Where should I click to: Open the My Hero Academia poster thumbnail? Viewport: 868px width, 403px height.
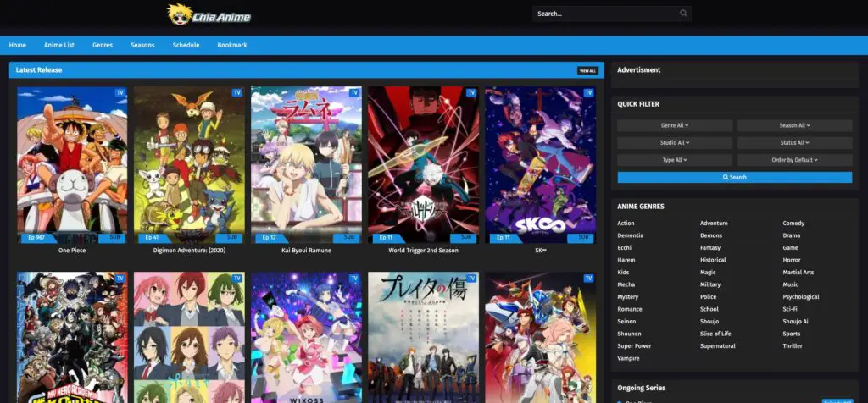point(72,337)
